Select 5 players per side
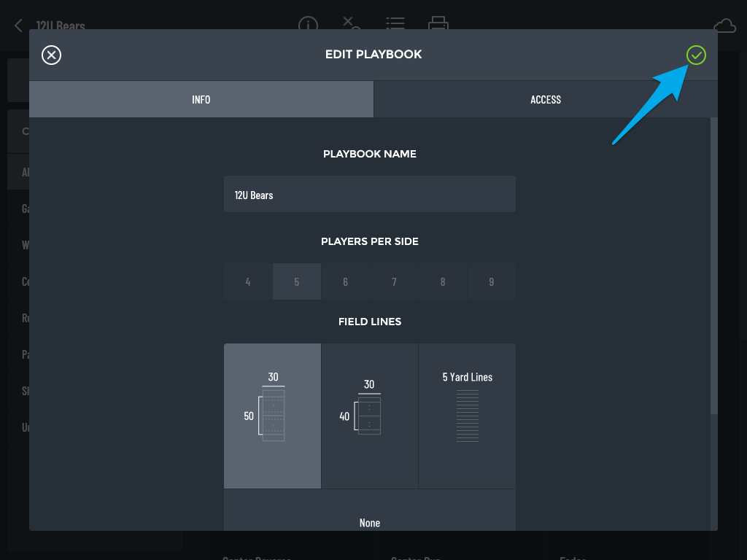Image resolution: width=747 pixels, height=560 pixels. click(297, 281)
